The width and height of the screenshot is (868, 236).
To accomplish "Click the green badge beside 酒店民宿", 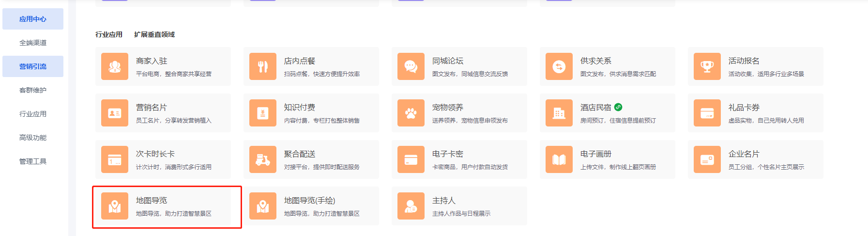I will [618, 107].
